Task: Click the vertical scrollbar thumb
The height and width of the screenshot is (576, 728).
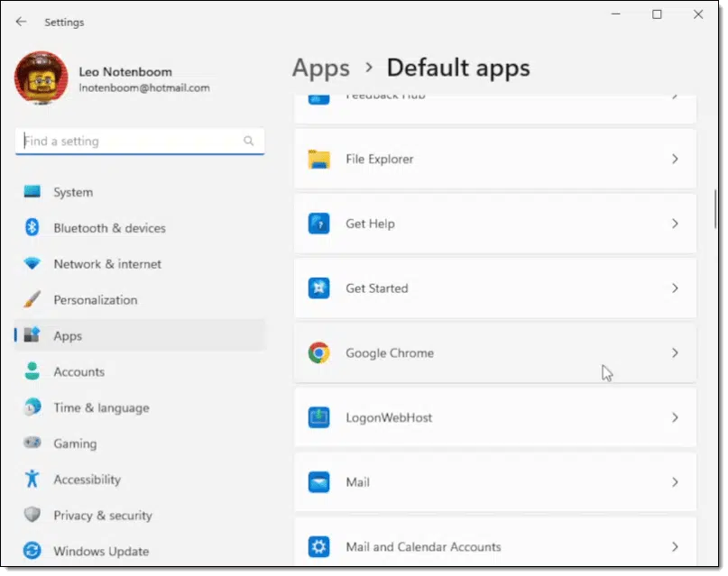Action: click(x=715, y=209)
